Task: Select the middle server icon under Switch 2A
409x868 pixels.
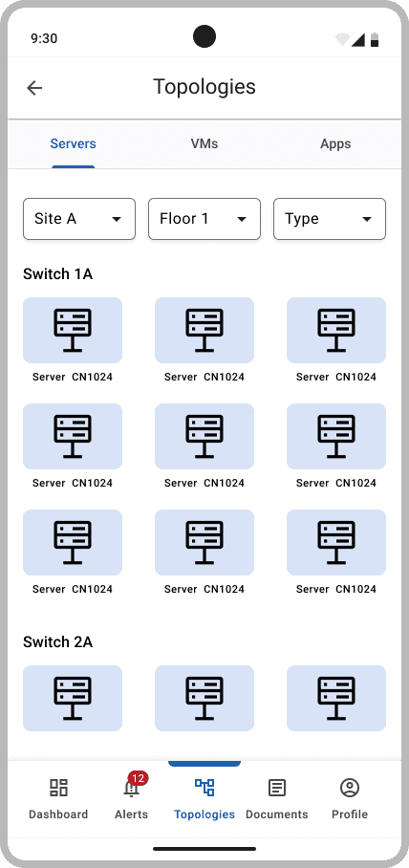Action: tap(204, 698)
